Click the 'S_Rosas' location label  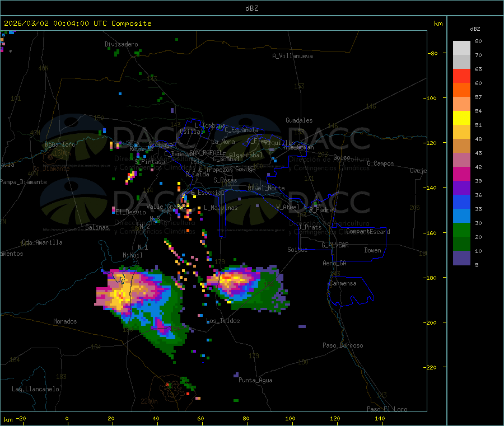coord(225,181)
